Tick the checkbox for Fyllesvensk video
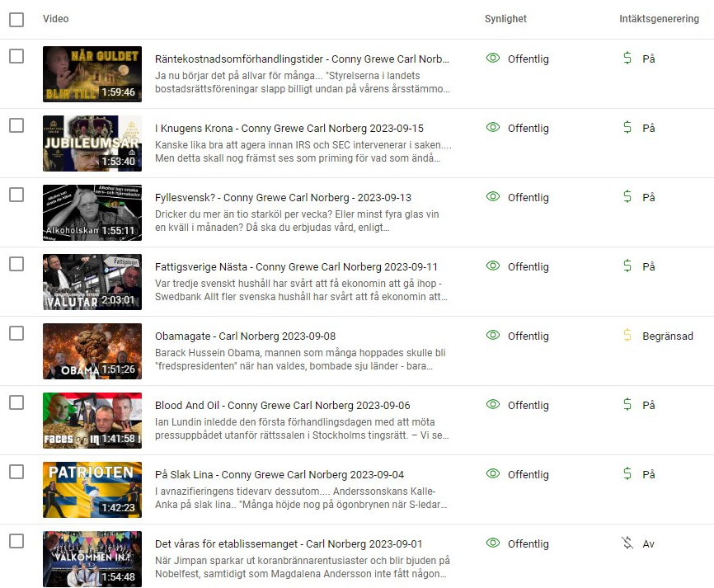The height and width of the screenshot is (588, 714). (16, 195)
